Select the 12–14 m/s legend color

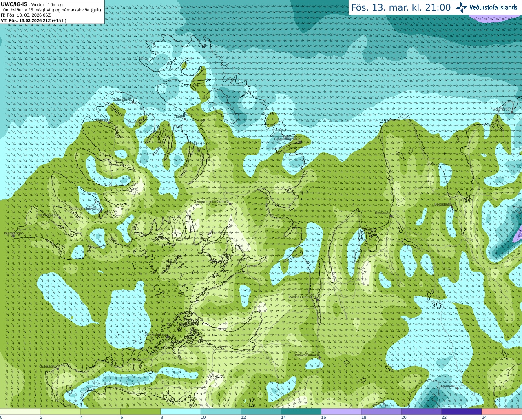pyautogui.click(x=261, y=411)
